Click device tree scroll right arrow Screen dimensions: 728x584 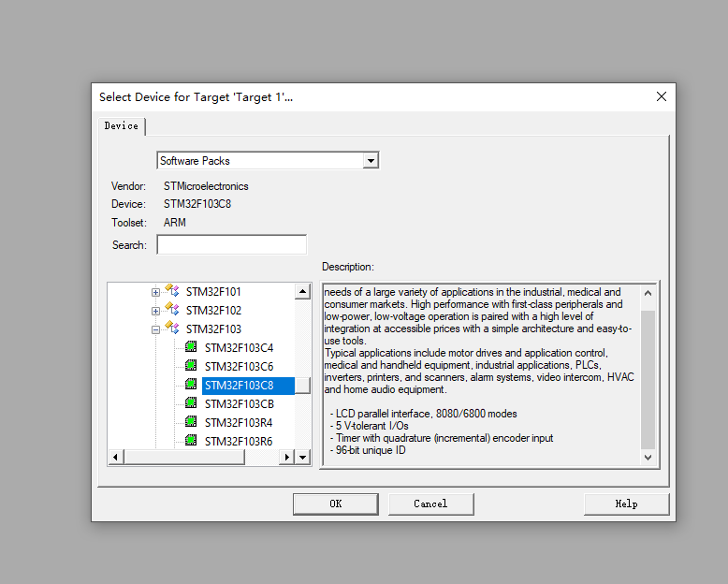287,458
